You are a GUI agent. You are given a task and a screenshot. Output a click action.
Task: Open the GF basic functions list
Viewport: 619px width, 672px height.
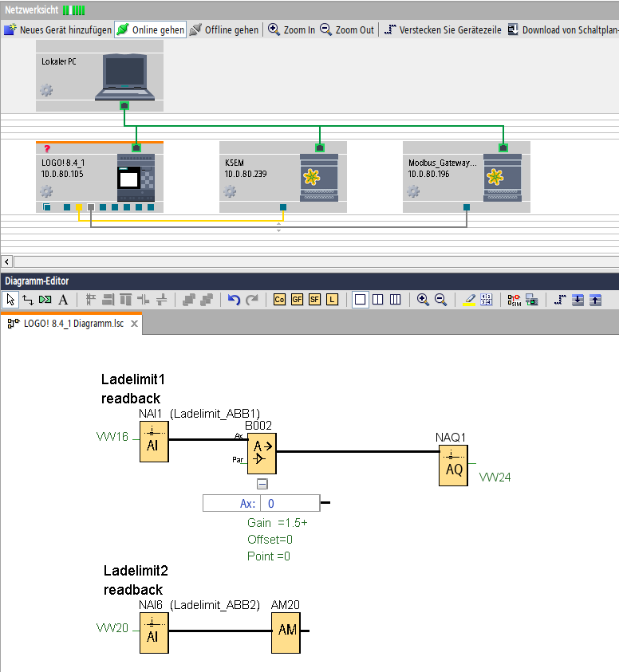pos(297,300)
